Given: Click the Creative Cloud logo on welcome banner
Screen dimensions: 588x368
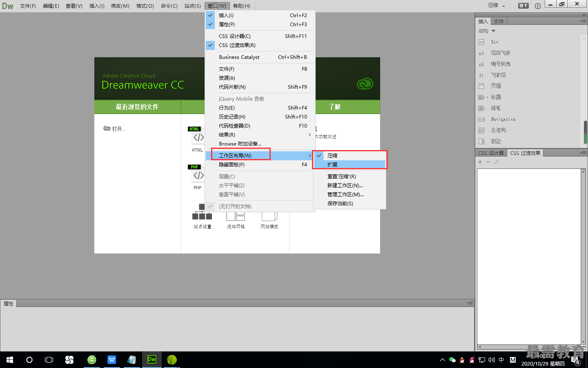Looking at the screenshot, I should tap(365, 84).
